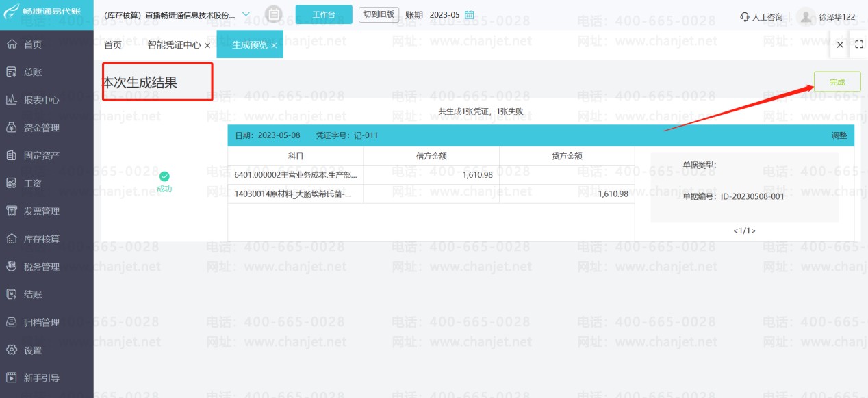The image size is (868, 398).
Task: Click the fullscreen expand icon at top right
Action: (x=859, y=44)
